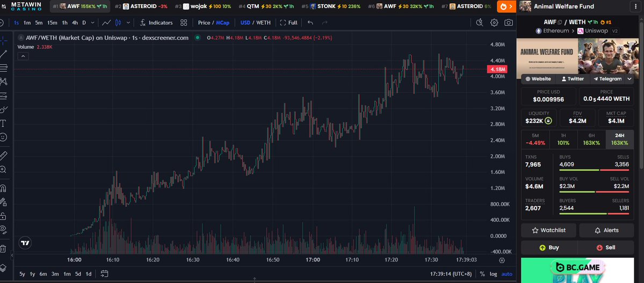Image resolution: width=644 pixels, height=283 pixels.
Task: Toggle stay in drawing mode
Action: (x=3, y=202)
